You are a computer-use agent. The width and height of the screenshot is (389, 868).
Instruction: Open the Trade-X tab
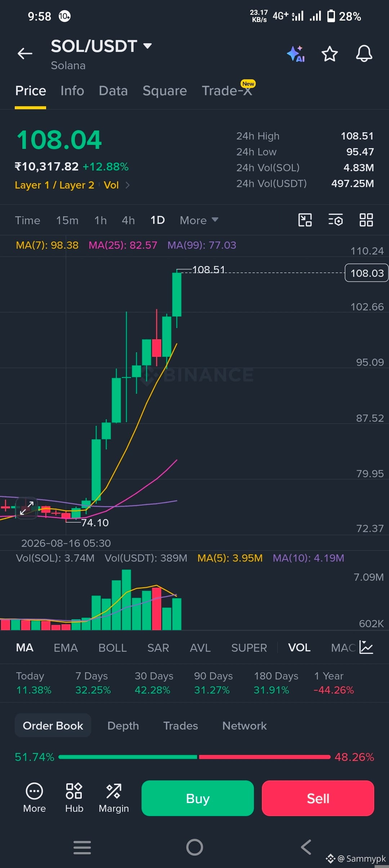point(227,91)
